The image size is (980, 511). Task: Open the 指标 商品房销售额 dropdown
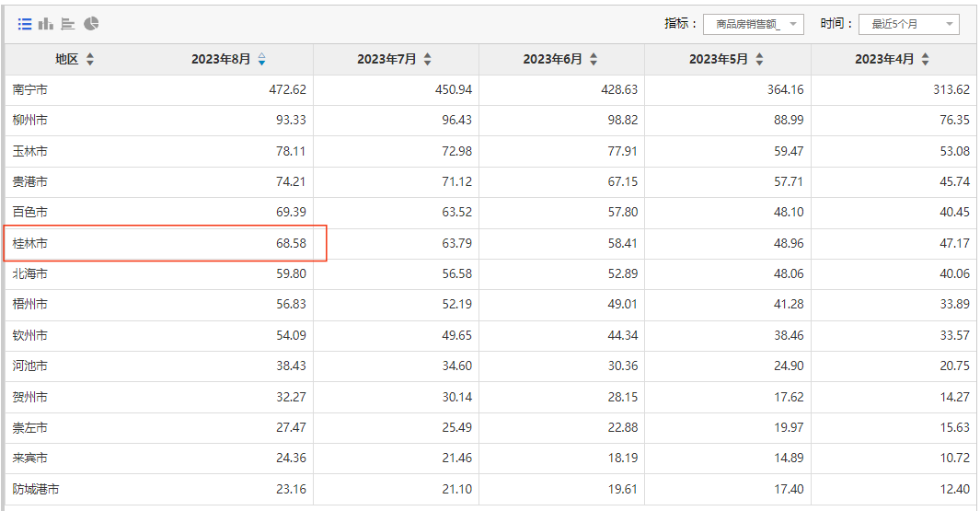(x=753, y=24)
